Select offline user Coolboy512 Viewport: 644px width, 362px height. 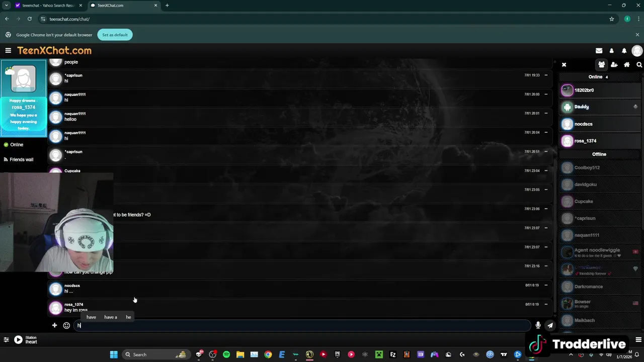(x=600, y=167)
